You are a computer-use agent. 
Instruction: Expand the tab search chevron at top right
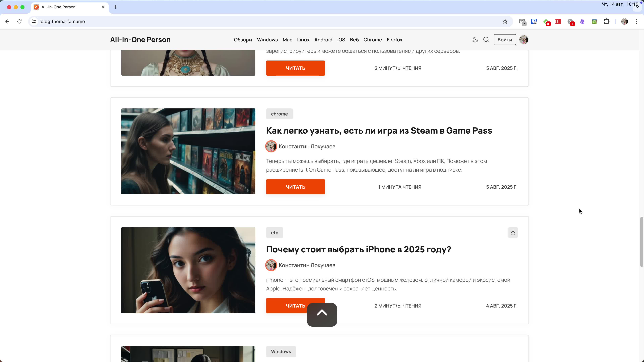pos(637,7)
